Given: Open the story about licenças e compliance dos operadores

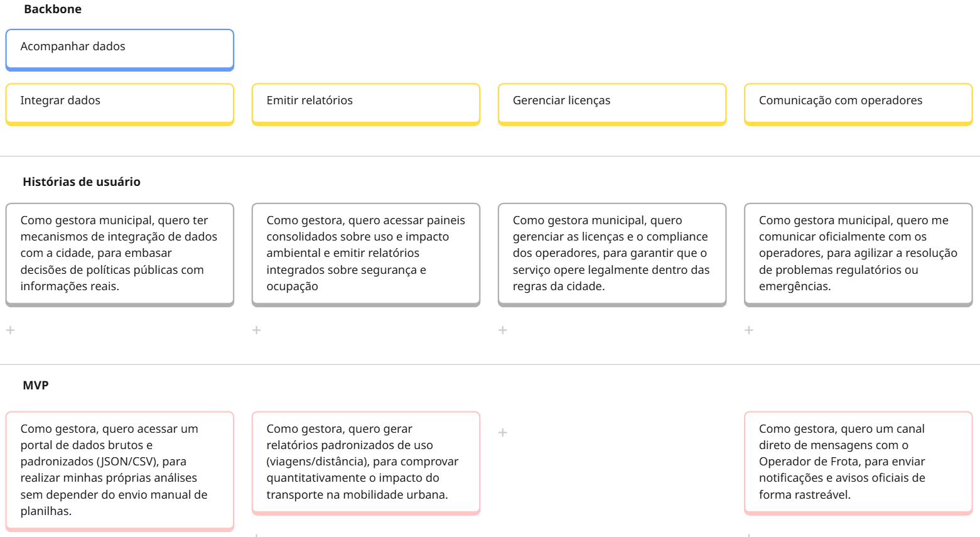Looking at the screenshot, I should click(612, 254).
